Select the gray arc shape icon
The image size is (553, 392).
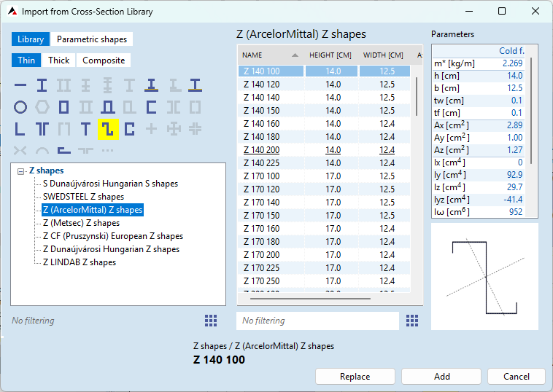42,152
